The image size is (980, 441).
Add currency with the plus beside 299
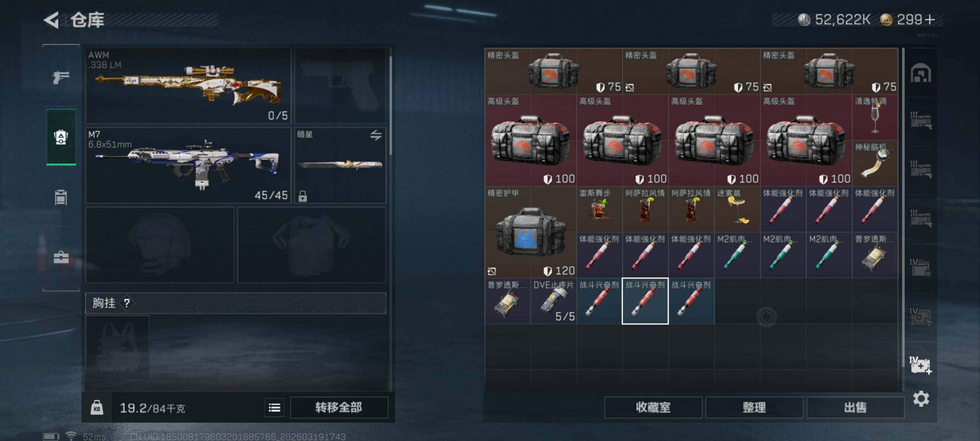click(x=930, y=20)
